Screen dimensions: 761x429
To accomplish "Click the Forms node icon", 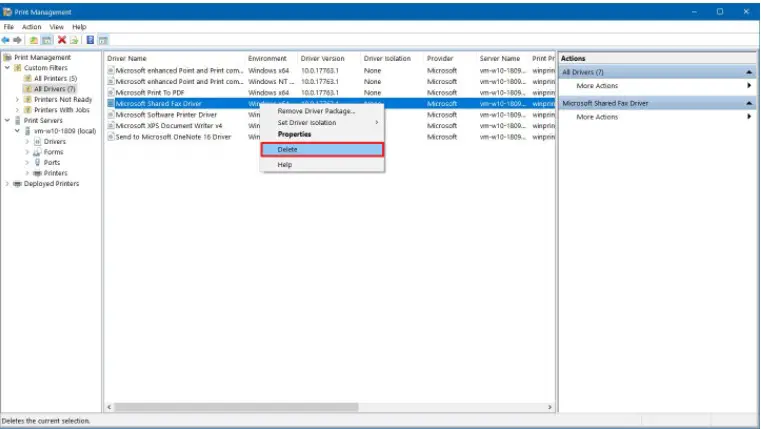I will click(x=37, y=152).
